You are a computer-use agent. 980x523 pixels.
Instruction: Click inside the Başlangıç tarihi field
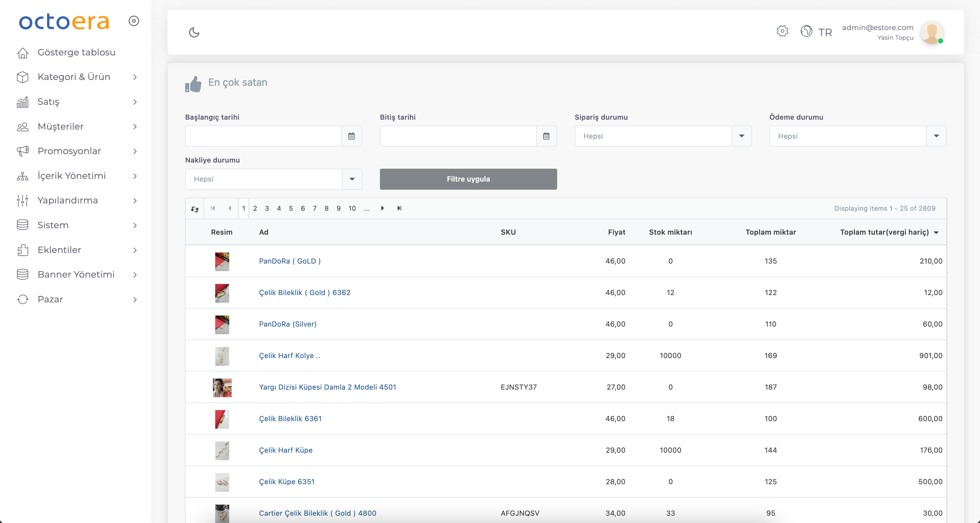pos(263,136)
